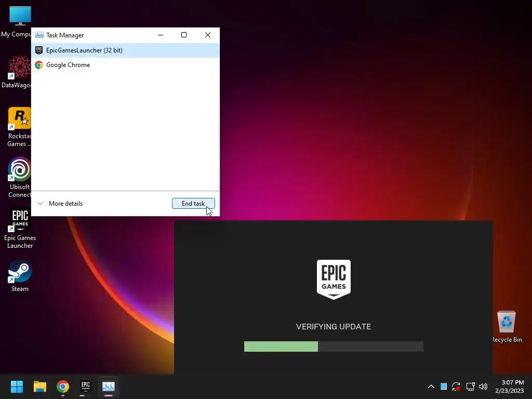Minimize the Task Manager window
Screen dimensions: 532x399
pyautogui.click(x=161, y=35)
